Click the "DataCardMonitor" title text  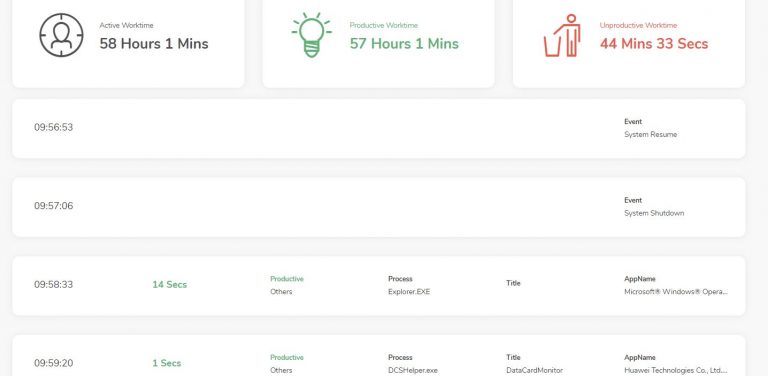tap(534, 371)
